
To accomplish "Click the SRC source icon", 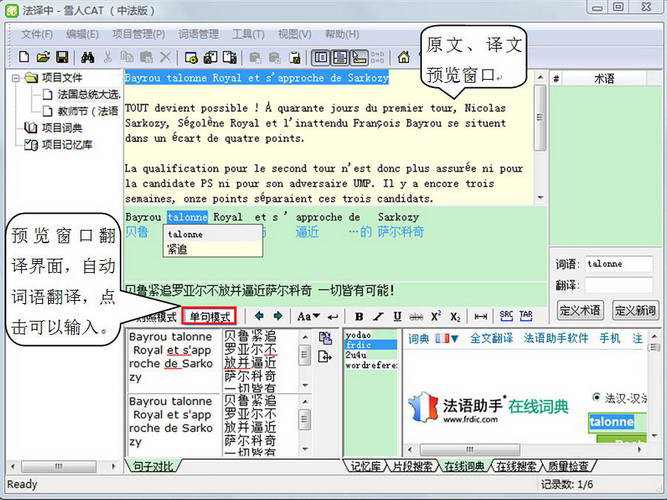I will point(506,316).
